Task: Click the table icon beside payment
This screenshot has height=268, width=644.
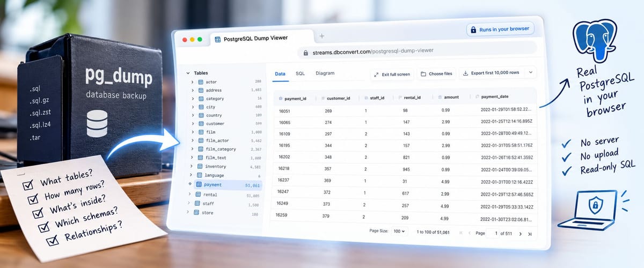Action: click(199, 184)
